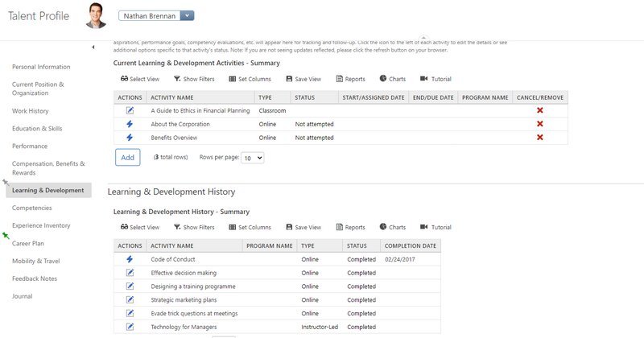Click lightning icon for About the Corporation
This screenshot has width=644, height=338.
[x=130, y=124]
